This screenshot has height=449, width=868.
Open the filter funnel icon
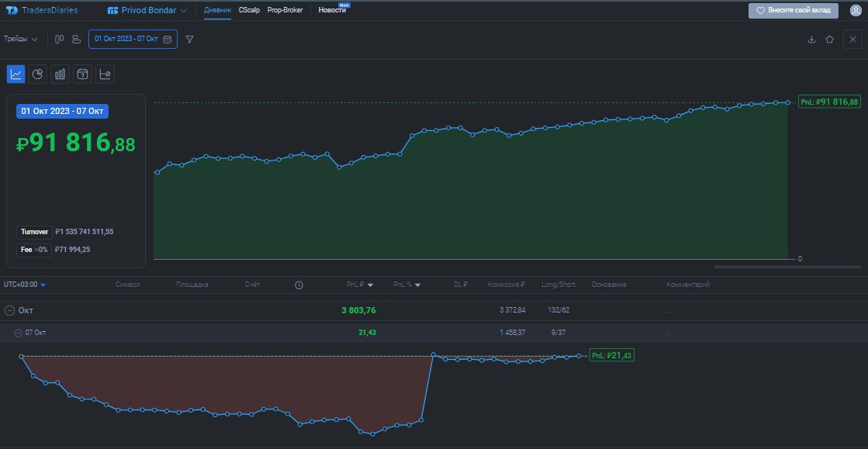pos(189,39)
